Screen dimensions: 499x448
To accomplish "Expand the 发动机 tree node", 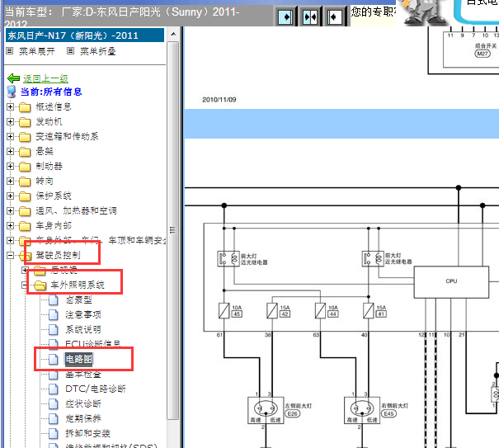I will coord(10,121).
